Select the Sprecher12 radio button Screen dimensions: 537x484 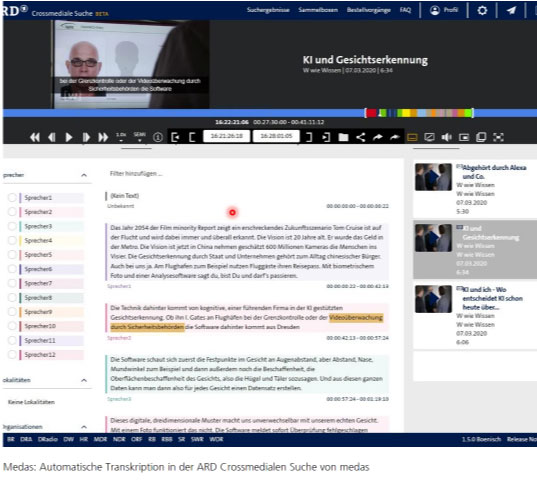pyautogui.click(x=12, y=355)
